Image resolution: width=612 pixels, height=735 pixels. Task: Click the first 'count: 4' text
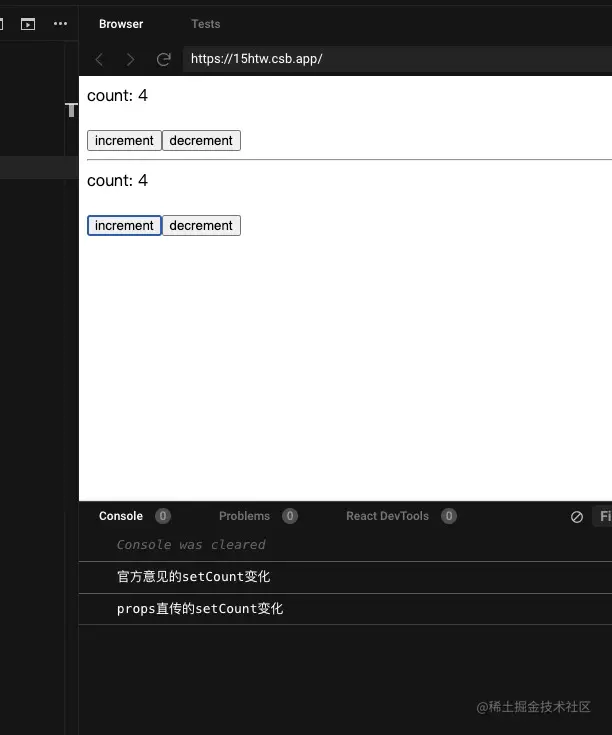click(x=117, y=96)
